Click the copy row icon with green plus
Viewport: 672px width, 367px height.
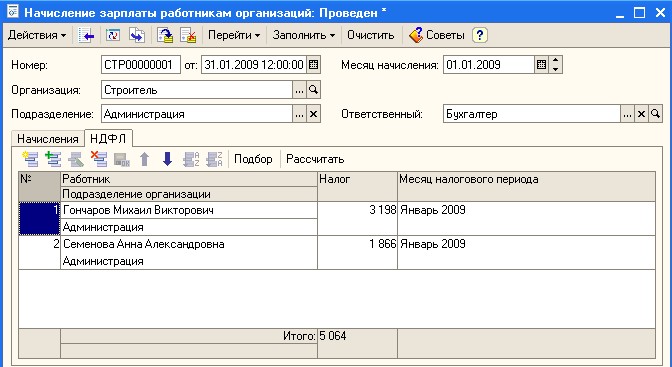(x=53, y=159)
